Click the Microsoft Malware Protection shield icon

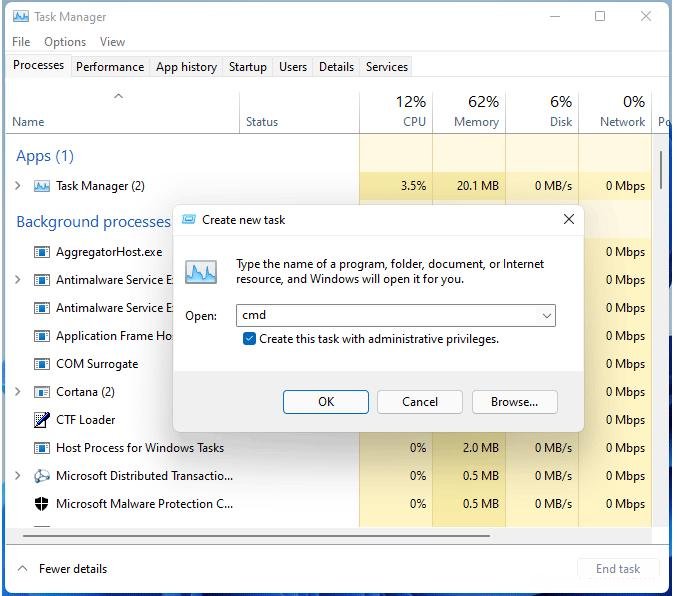42,504
